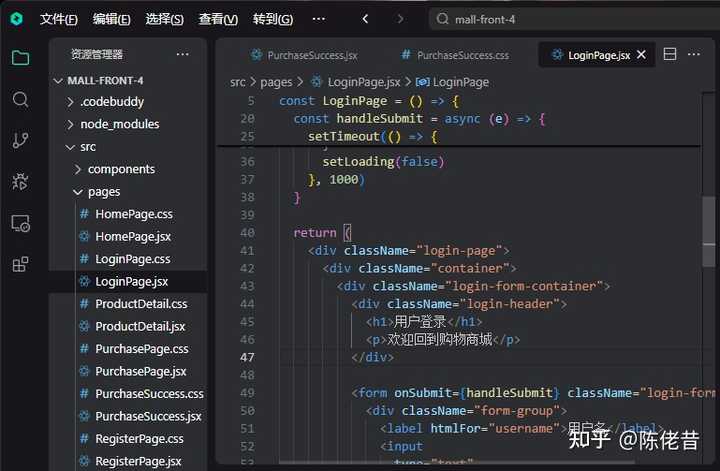Open the Remote Explorer panel icon
This screenshot has height=471, width=720.
(20, 223)
